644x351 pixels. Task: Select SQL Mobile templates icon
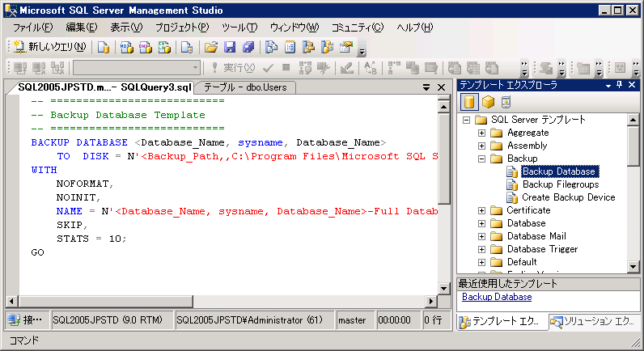[x=506, y=102]
